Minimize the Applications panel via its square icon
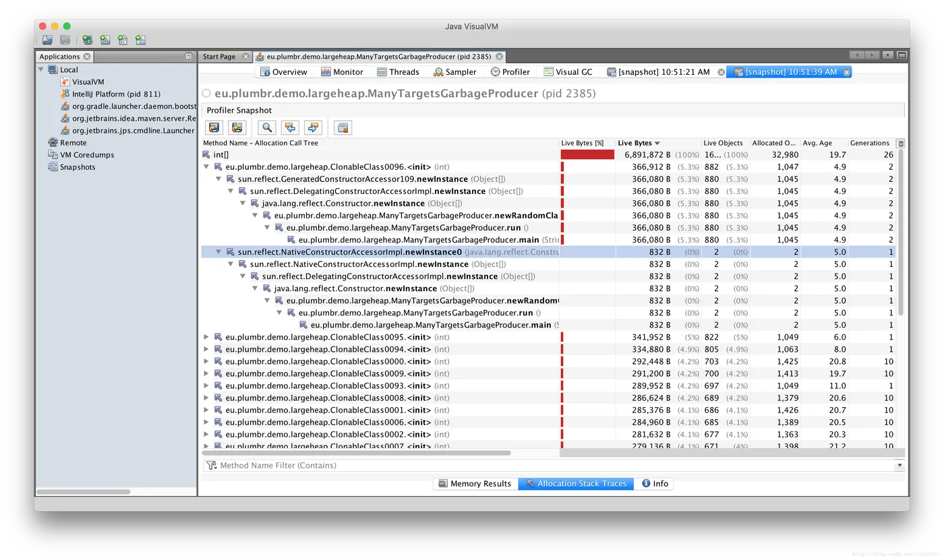 (189, 57)
